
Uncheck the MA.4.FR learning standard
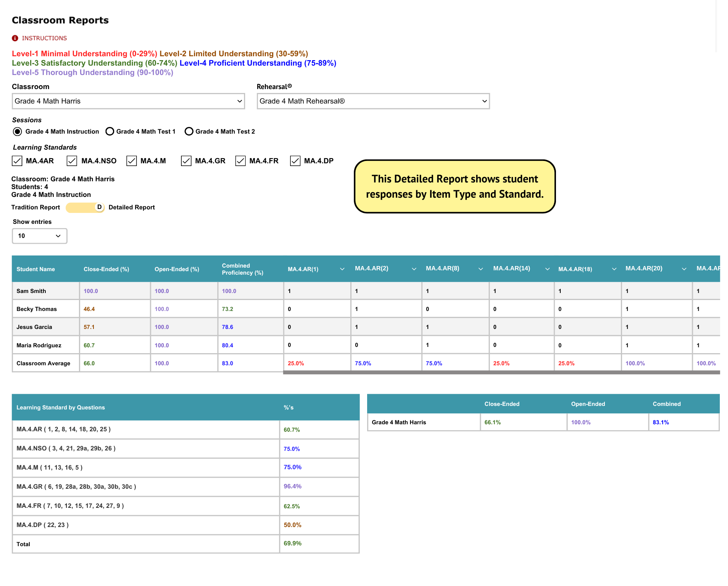coord(240,161)
